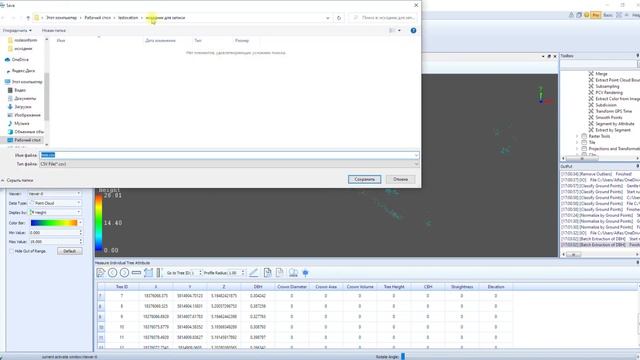Screen dimensions: 640x360
Task: Click the next tree circular arrow icon
Action: 124,273
